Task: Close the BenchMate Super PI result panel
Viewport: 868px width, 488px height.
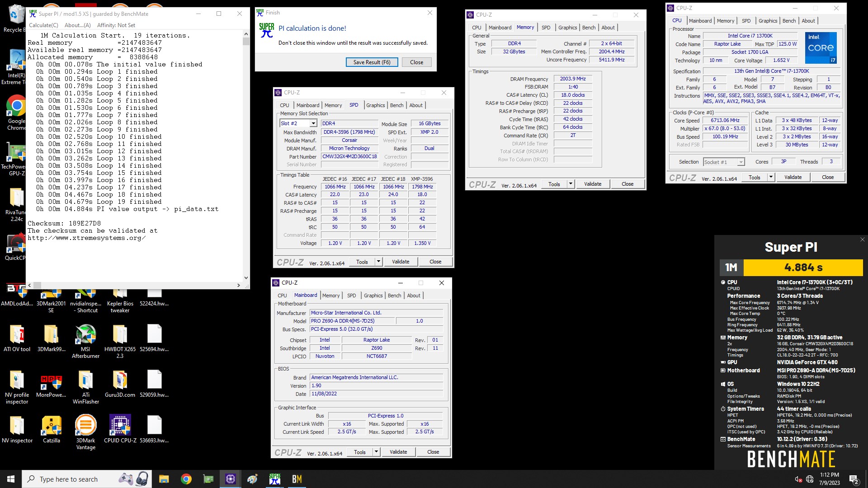Action: [x=862, y=239]
